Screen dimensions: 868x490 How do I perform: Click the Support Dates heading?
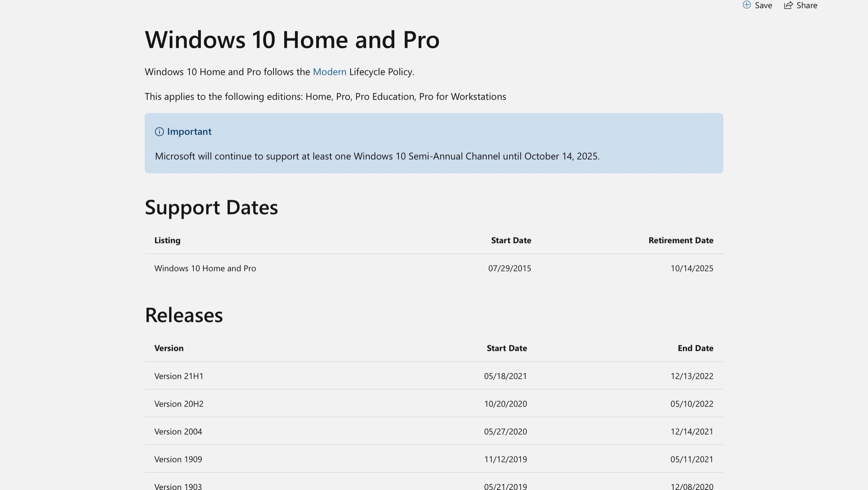pos(211,207)
